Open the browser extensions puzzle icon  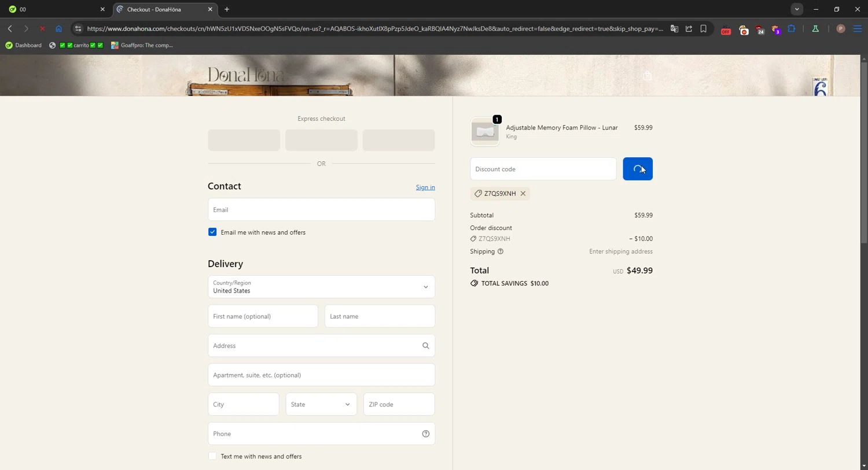click(792, 28)
